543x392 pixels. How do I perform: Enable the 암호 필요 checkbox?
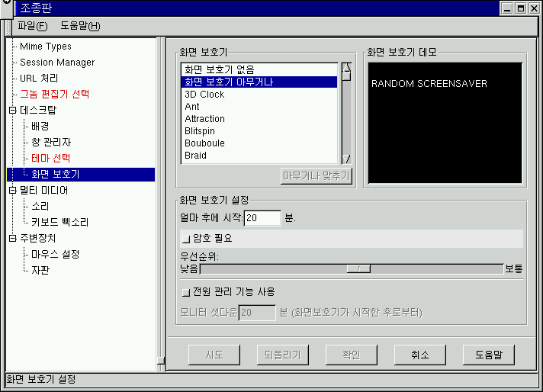tap(186, 239)
